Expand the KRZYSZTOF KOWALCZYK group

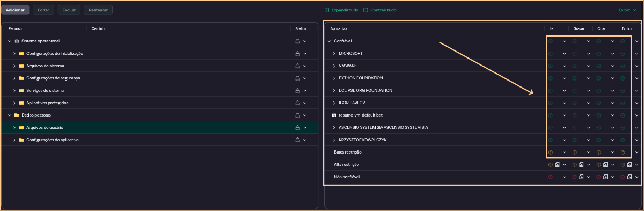tap(334, 140)
